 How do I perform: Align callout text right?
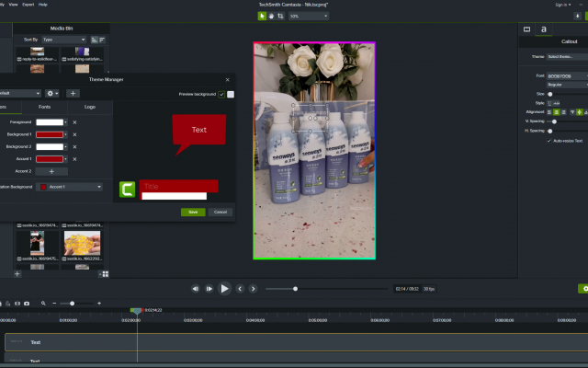tap(563, 112)
